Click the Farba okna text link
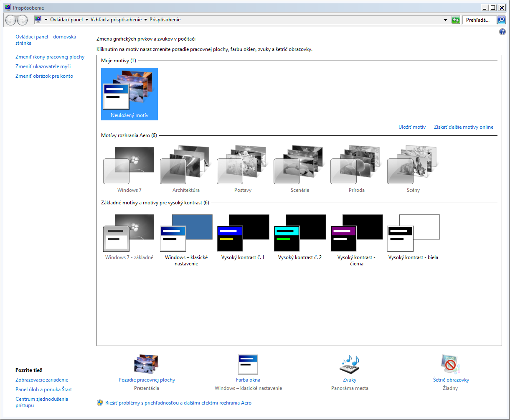 pyautogui.click(x=248, y=380)
